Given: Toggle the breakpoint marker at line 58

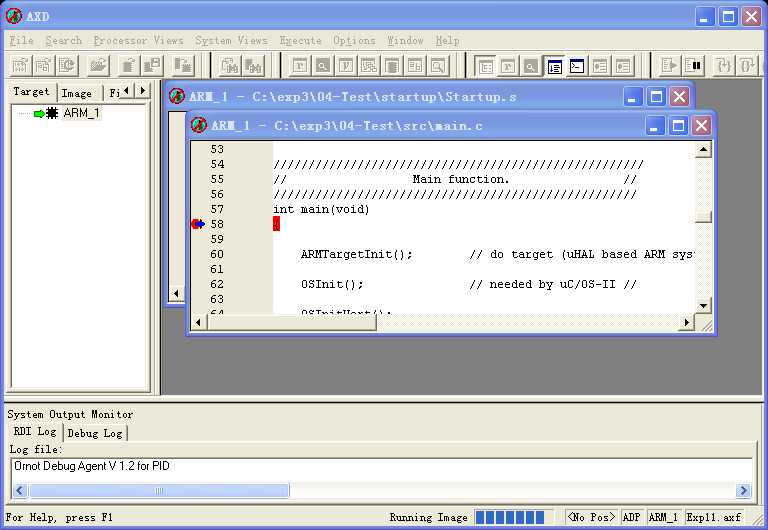Looking at the screenshot, I should click(x=198, y=224).
